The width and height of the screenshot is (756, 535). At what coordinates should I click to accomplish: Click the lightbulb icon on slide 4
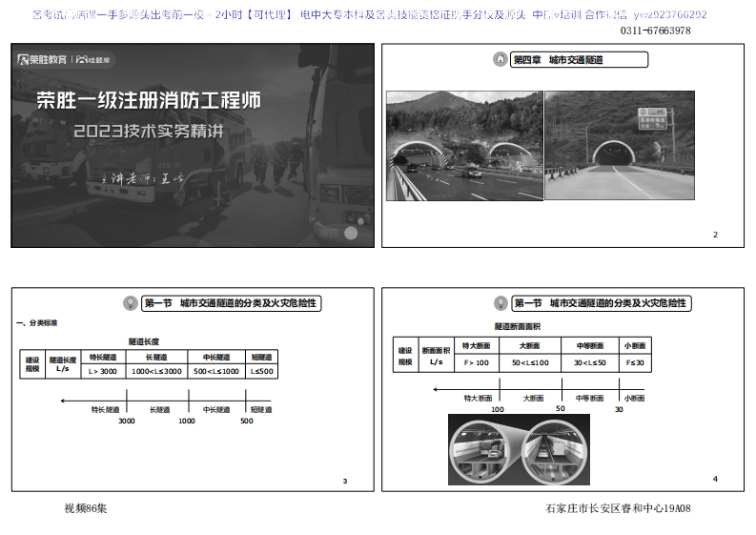pyautogui.click(x=501, y=303)
